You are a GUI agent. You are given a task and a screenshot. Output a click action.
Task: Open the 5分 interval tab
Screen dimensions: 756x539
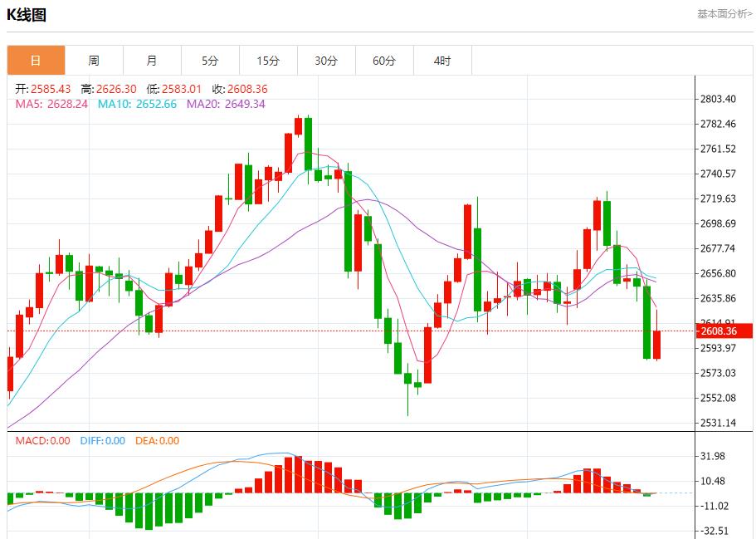pyautogui.click(x=210, y=61)
